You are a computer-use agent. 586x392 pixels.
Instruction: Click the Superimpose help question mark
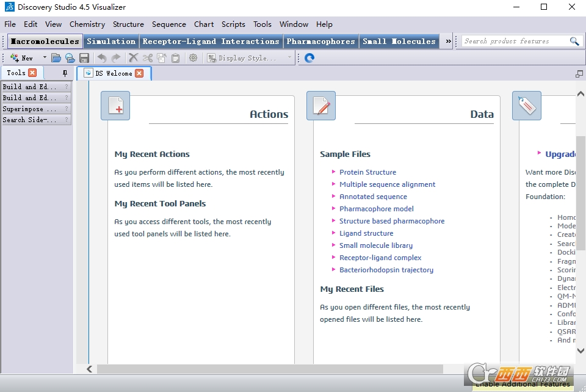[67, 109]
